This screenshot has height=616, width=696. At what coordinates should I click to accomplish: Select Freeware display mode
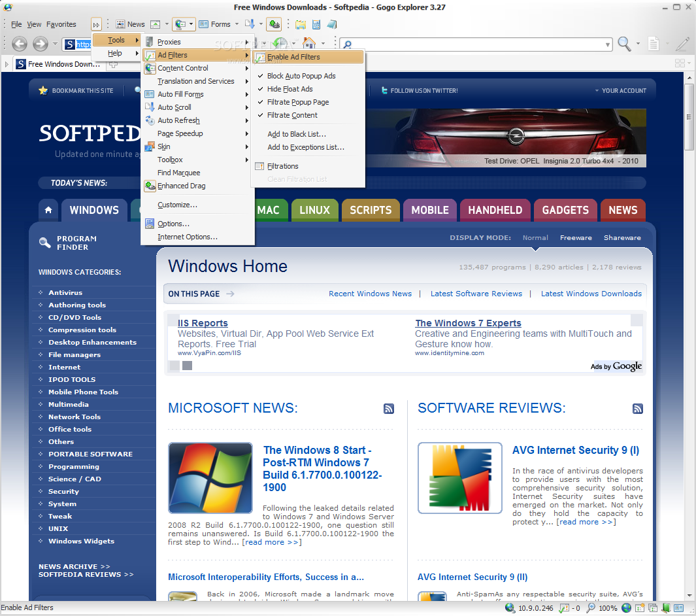576,237
